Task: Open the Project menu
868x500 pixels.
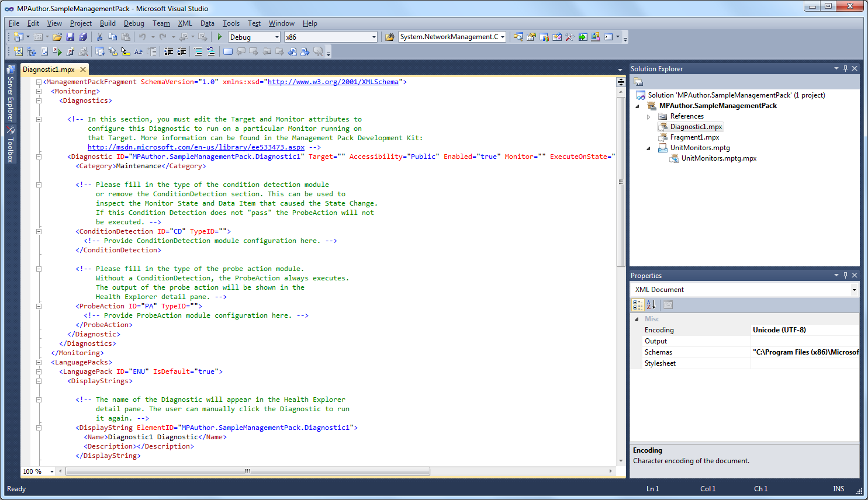Action: (x=81, y=23)
